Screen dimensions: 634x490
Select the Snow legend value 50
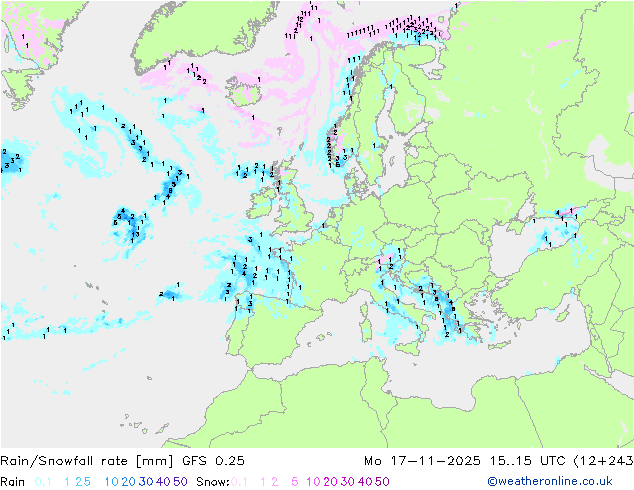tap(382, 482)
